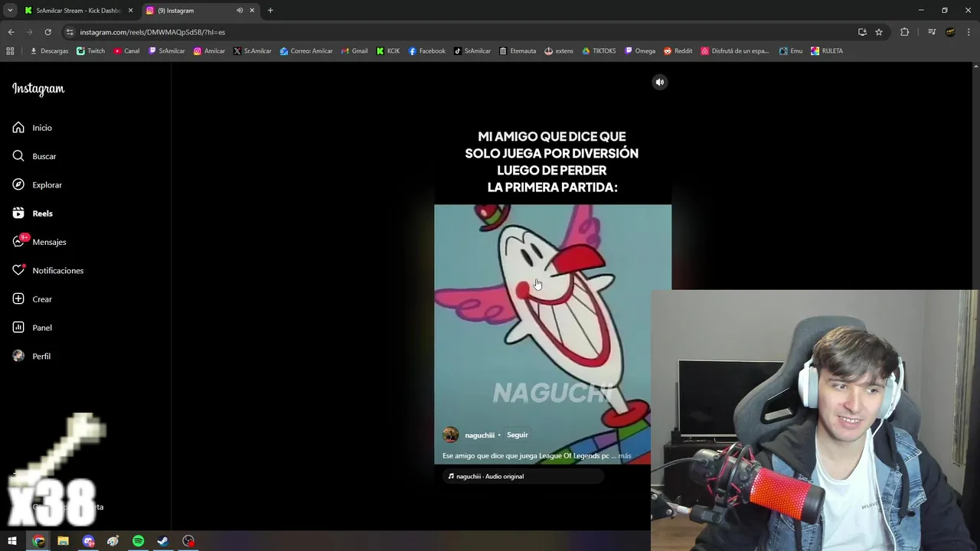The height and width of the screenshot is (551, 980).
Task: Switch to the SrAmilcar Stream Kick Dashboard tab
Action: (77, 11)
